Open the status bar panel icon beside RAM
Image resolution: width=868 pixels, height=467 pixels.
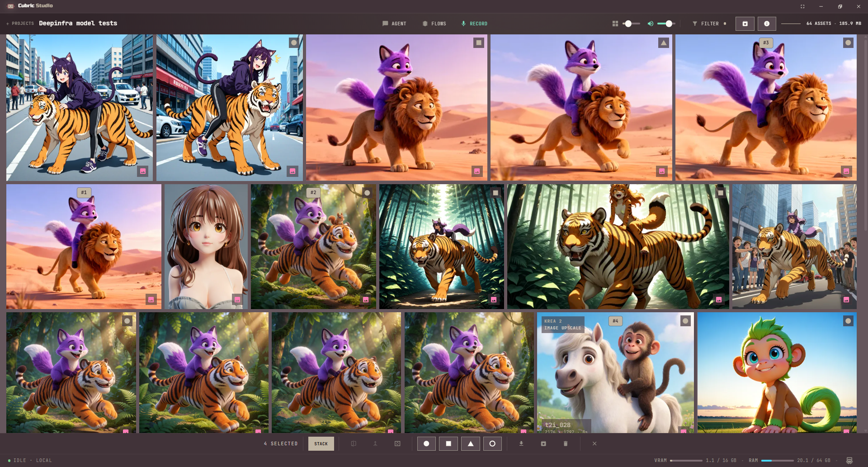click(849, 460)
